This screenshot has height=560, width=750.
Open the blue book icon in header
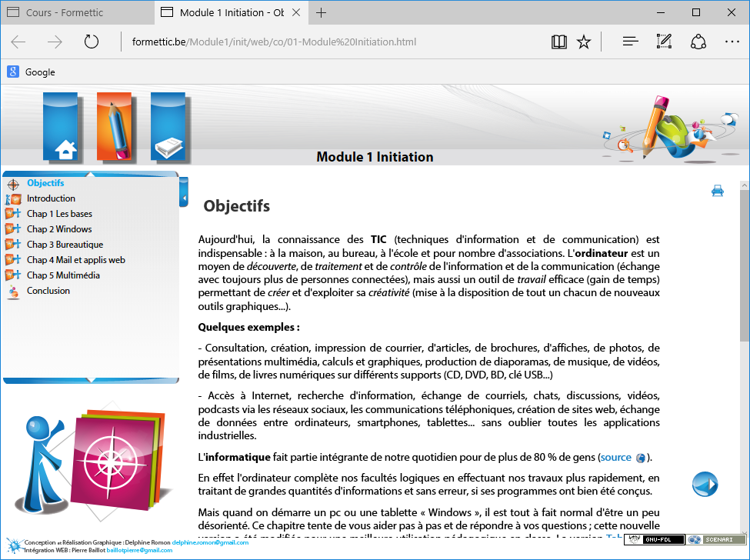[168, 127]
